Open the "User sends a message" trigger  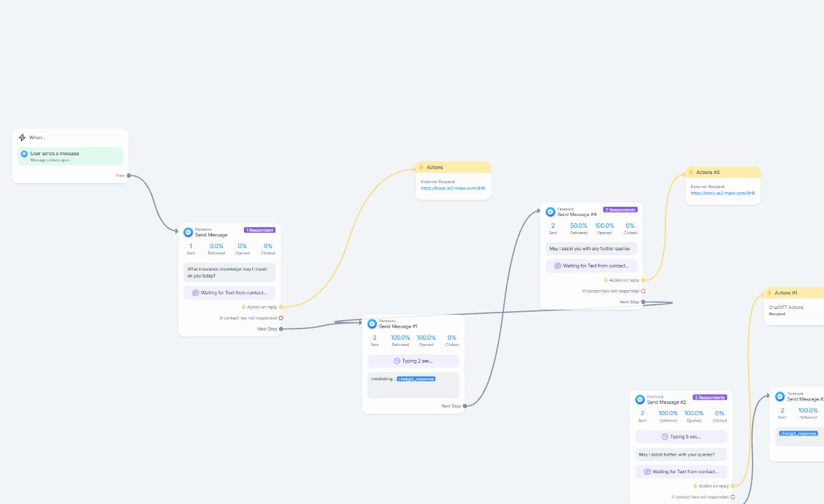(x=71, y=156)
